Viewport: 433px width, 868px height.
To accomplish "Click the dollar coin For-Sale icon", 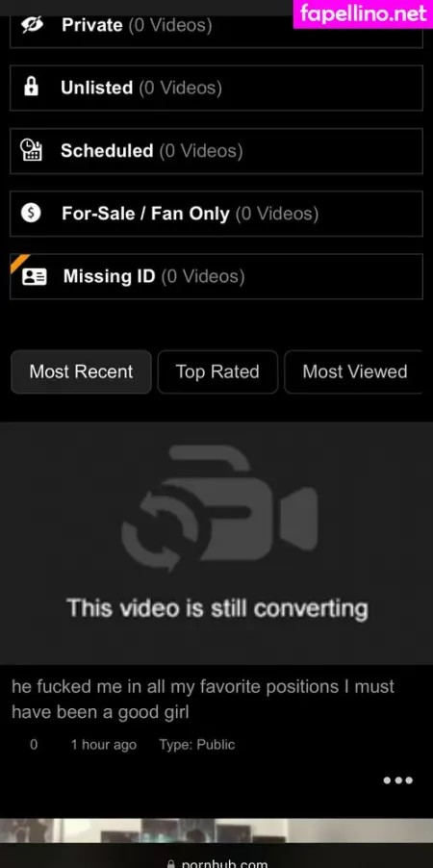I will point(31,213).
